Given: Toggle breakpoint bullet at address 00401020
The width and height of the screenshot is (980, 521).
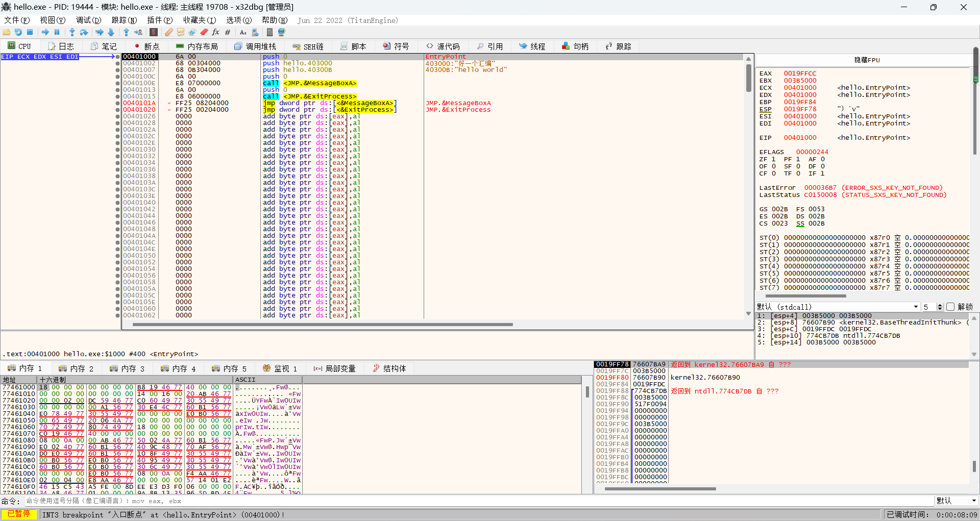Looking at the screenshot, I should (x=117, y=110).
